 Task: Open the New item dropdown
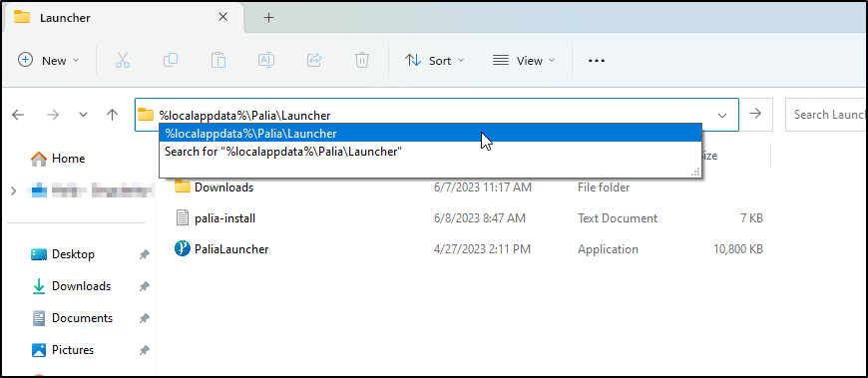pyautogui.click(x=49, y=60)
